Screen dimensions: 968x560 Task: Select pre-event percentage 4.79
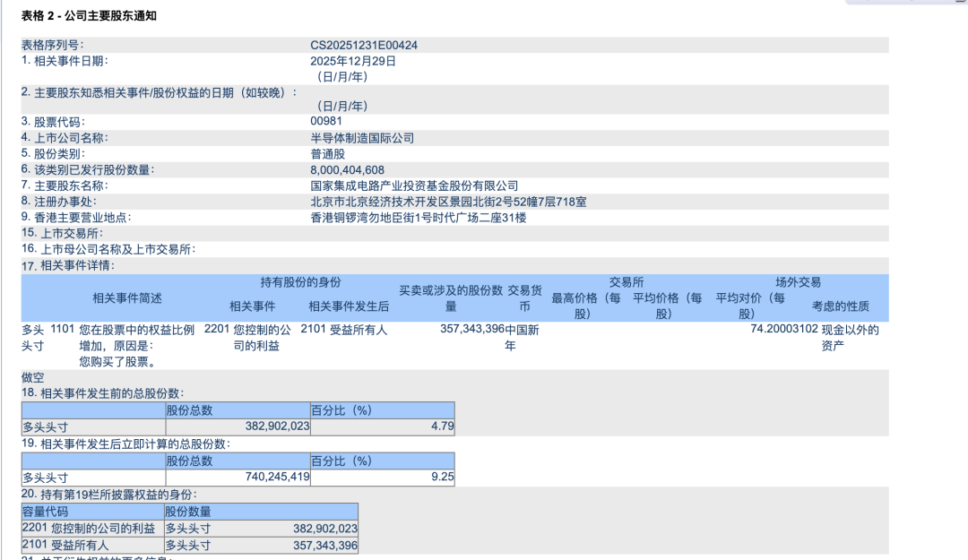coord(443,426)
